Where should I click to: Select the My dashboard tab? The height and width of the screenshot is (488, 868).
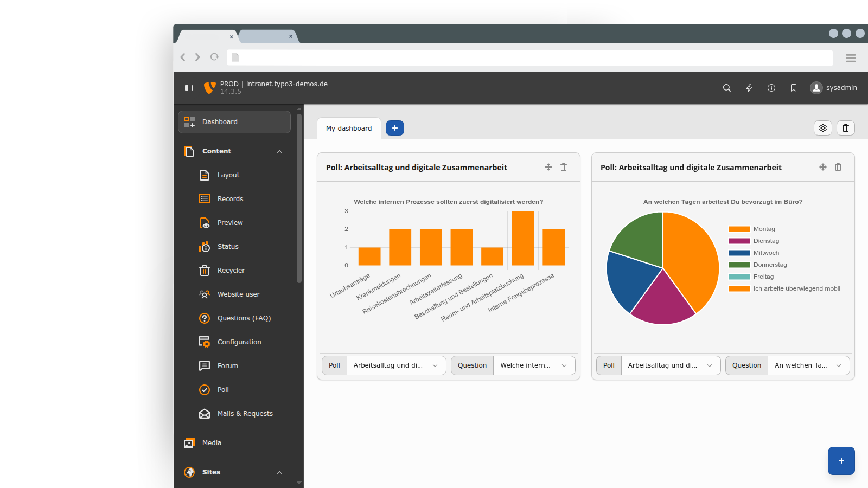pos(349,129)
